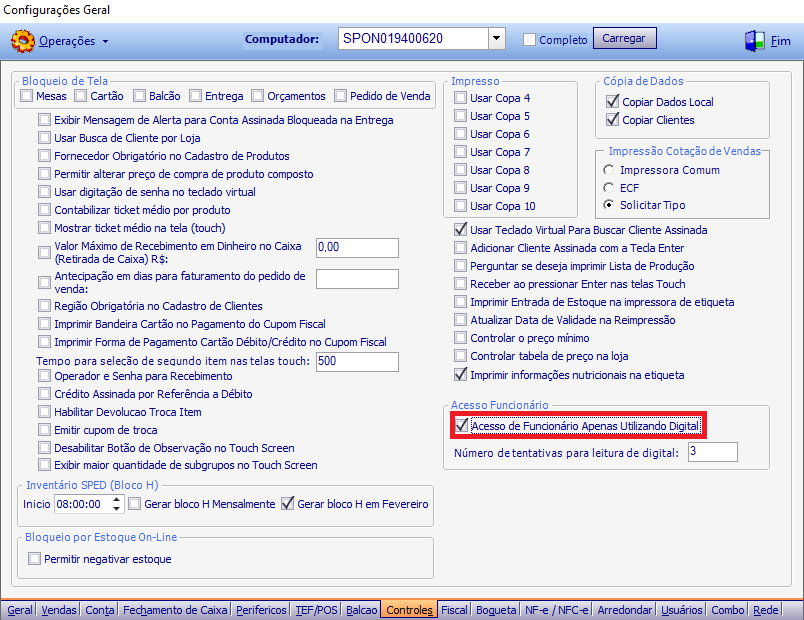Viewport: 804px width, 620px height.
Task: Check the Cartão checkbox
Action: (x=81, y=96)
